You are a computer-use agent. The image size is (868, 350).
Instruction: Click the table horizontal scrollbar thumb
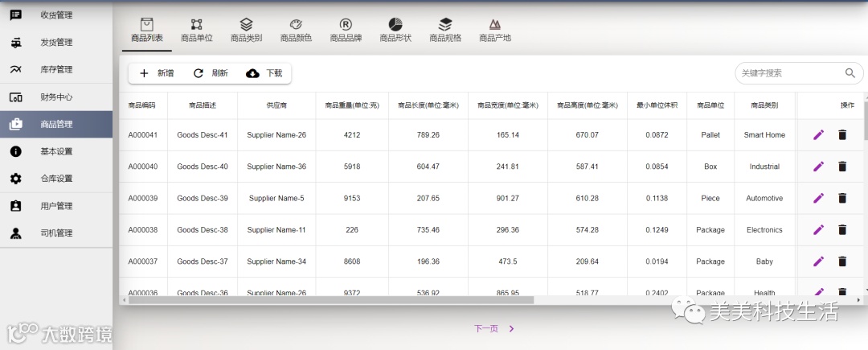pos(330,299)
